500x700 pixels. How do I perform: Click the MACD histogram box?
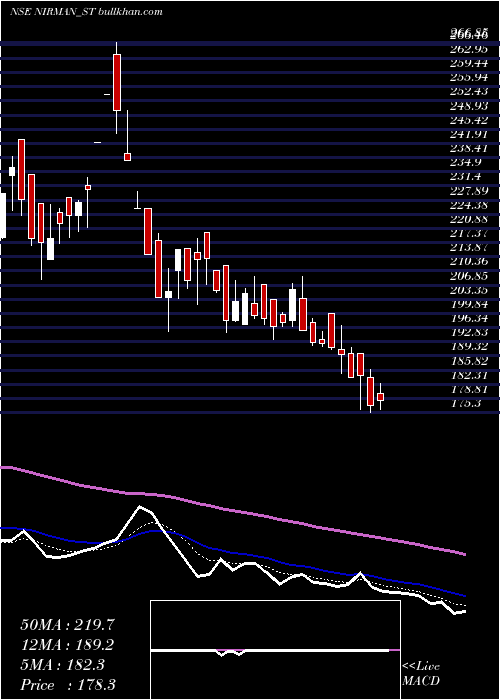(275, 650)
